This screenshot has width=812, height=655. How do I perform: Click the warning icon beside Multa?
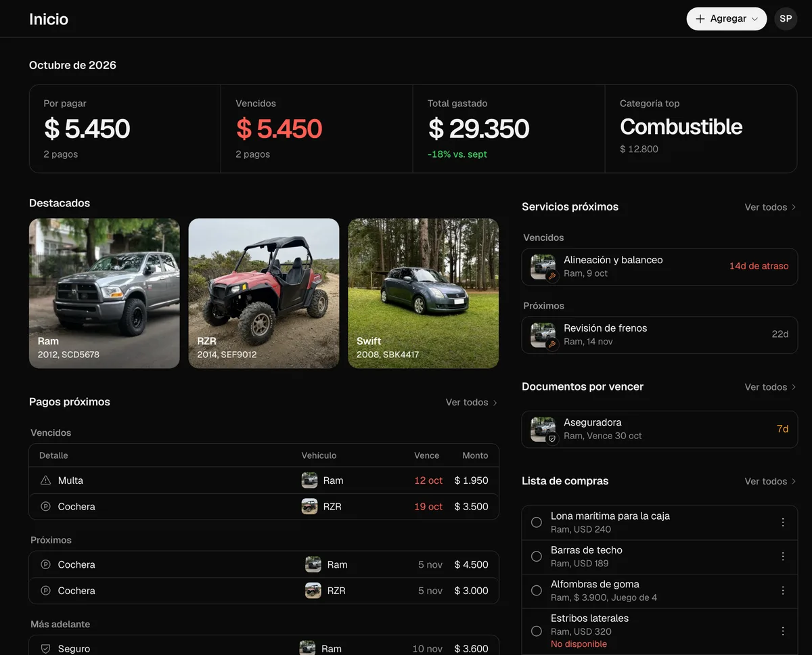click(45, 480)
